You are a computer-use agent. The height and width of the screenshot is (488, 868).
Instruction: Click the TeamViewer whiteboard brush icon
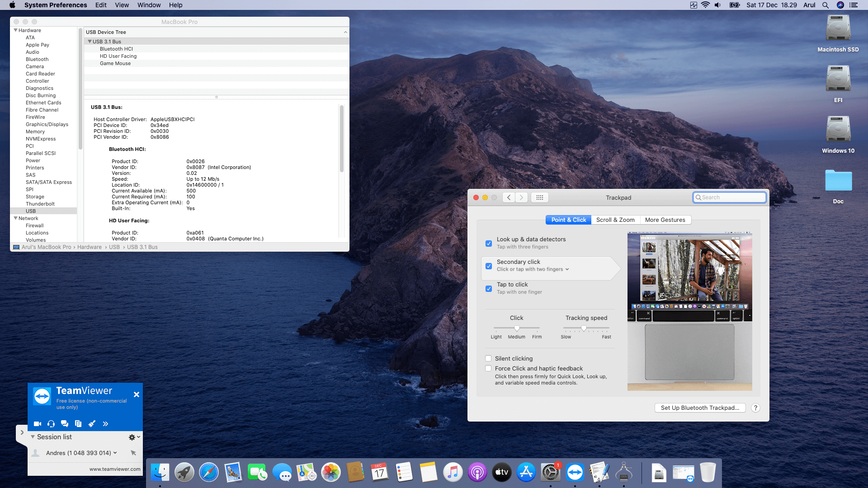pyautogui.click(x=92, y=424)
